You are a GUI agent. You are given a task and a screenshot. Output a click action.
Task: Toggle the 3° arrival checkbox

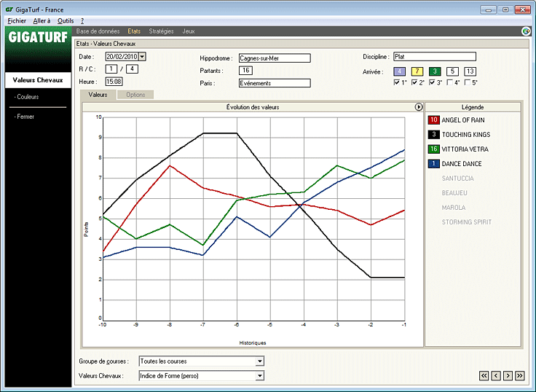click(x=432, y=82)
